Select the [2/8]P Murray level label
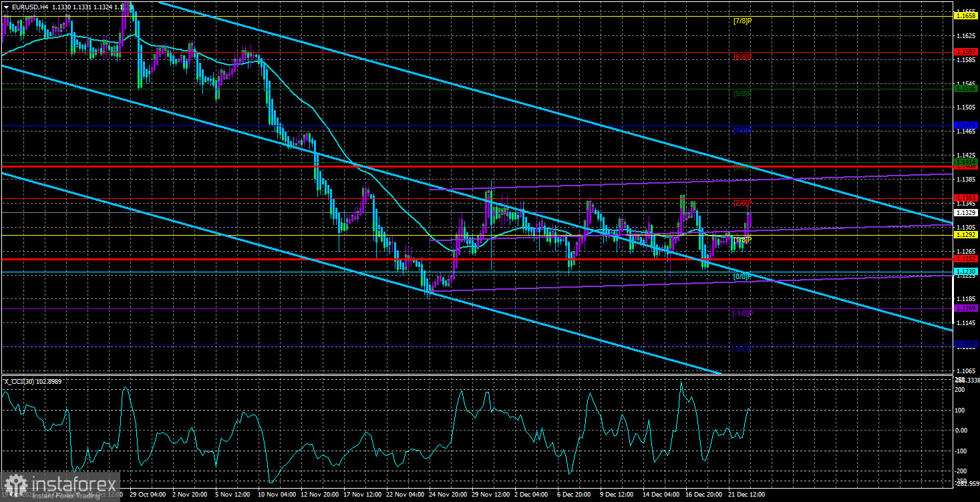 [x=742, y=203]
